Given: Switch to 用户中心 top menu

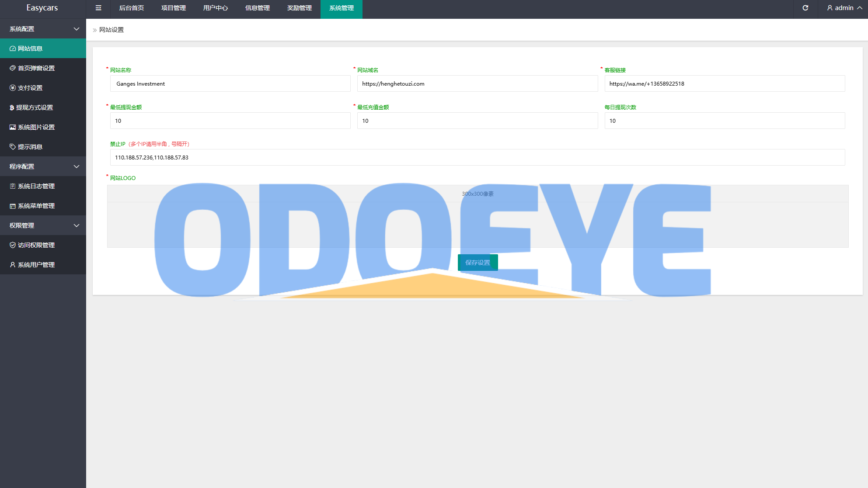Looking at the screenshot, I should [x=216, y=8].
